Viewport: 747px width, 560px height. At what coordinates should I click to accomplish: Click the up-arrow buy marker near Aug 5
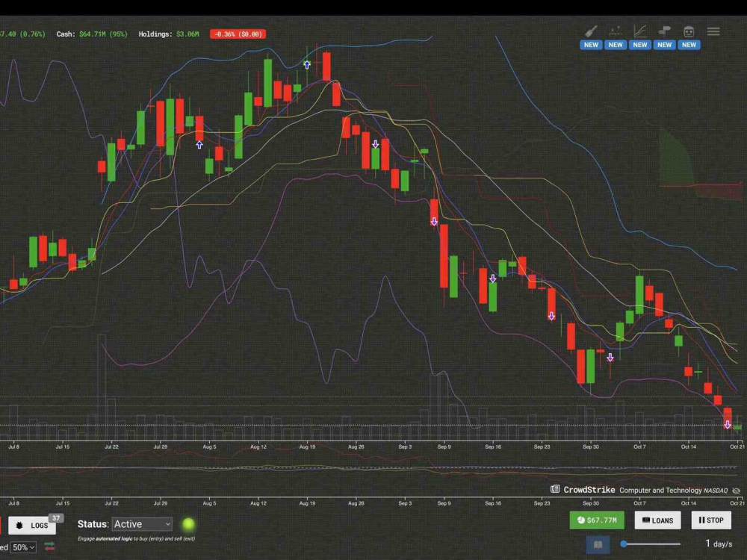(199, 145)
